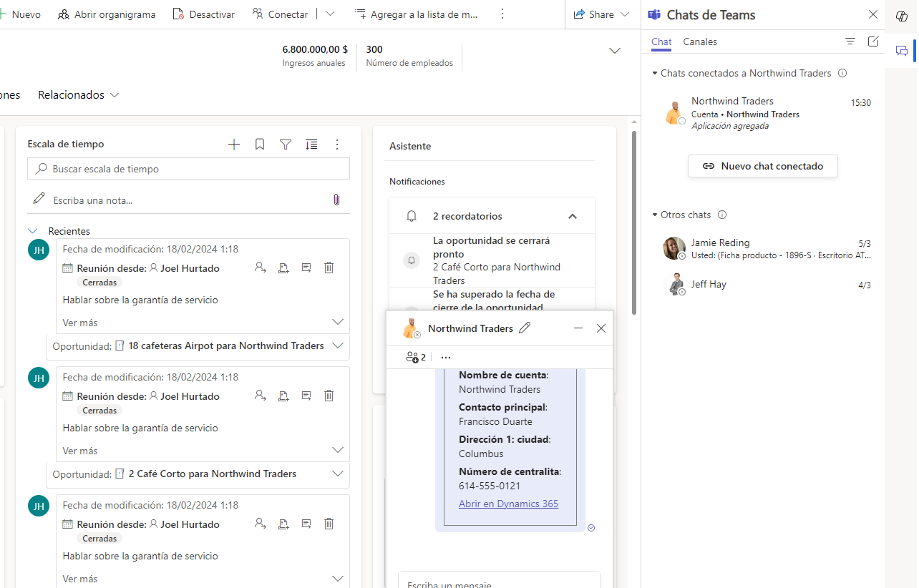Click the info icon next to Otros chats
919x588 pixels.
(722, 215)
